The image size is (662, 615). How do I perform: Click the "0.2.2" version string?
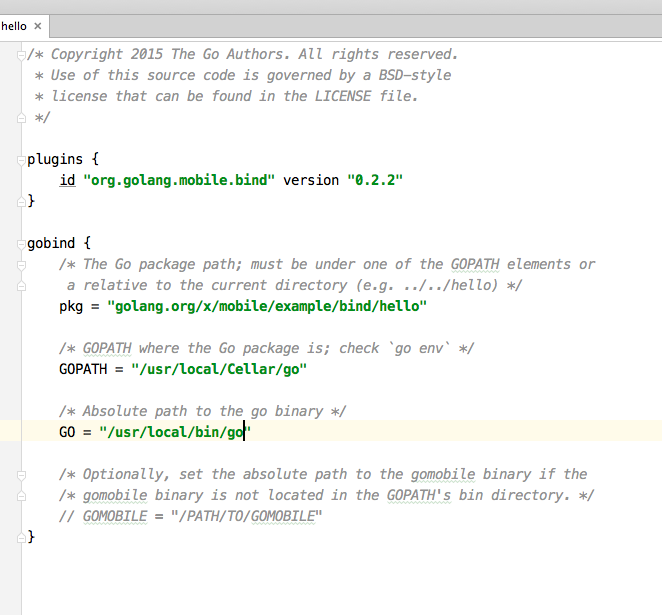point(374,180)
